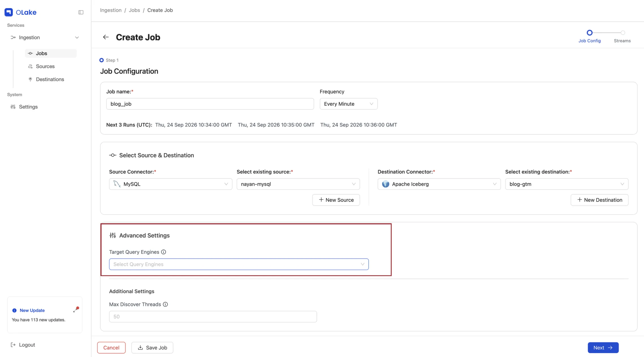Open Sources in the sidebar
Image resolution: width=644 pixels, height=357 pixels.
45,66
